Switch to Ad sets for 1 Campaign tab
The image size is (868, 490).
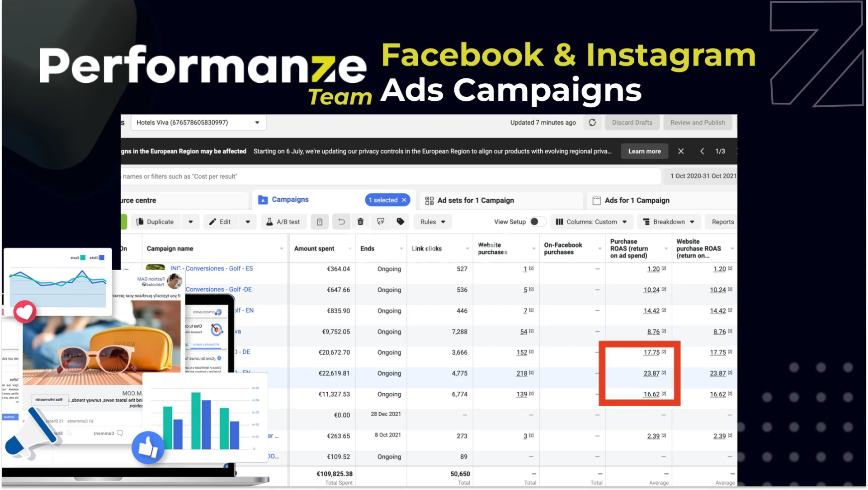pos(475,200)
